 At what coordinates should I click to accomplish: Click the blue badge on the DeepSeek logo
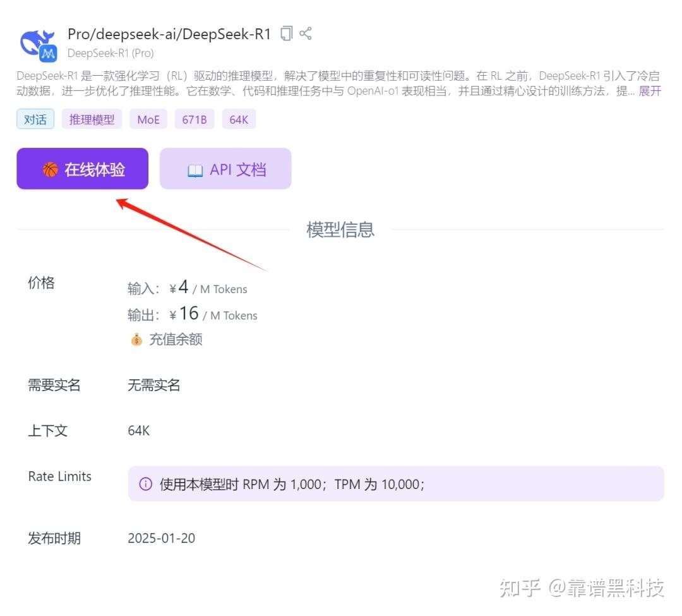pos(49,54)
